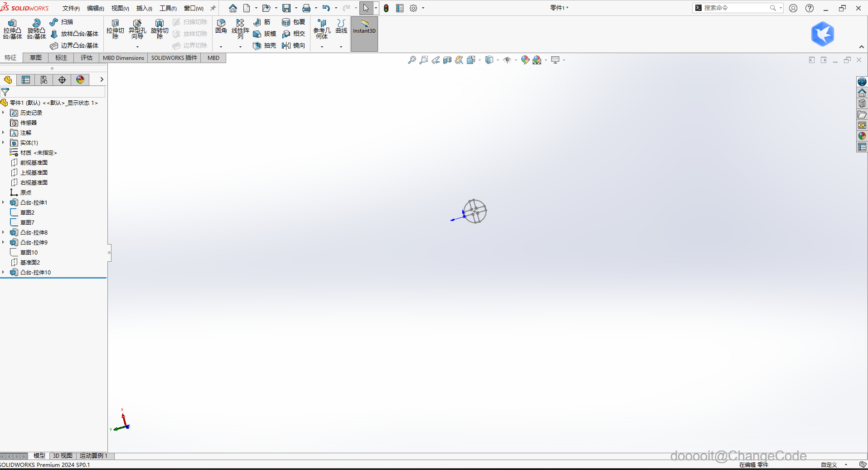The image size is (868, 470).
Task: Switch to the 评估 ribbon tab
Action: 87,58
